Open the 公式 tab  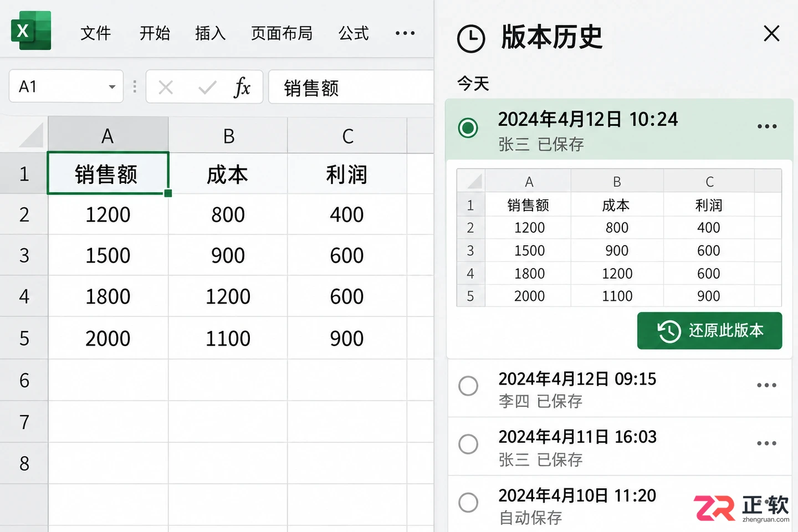point(354,33)
